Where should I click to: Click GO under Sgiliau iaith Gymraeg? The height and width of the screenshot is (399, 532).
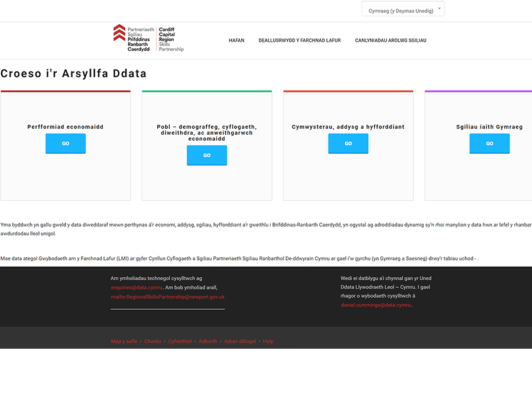tap(489, 144)
